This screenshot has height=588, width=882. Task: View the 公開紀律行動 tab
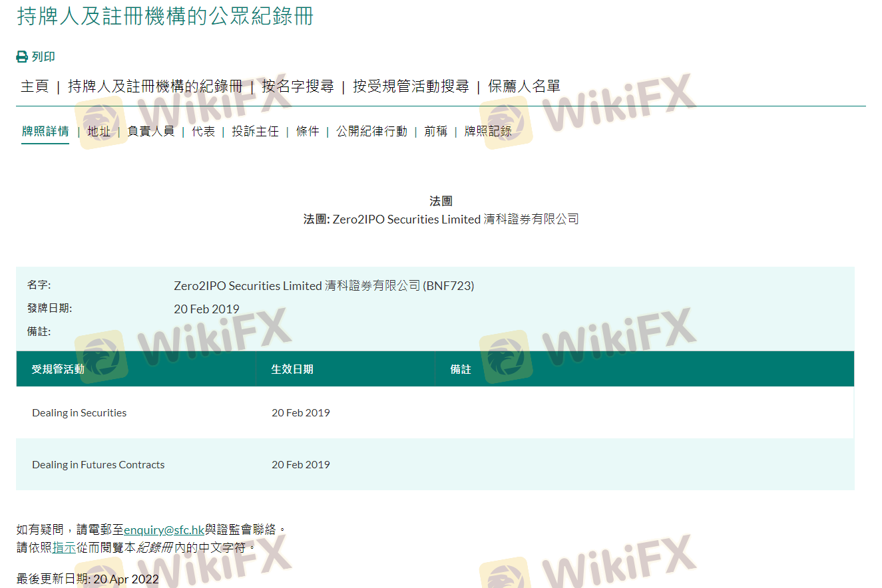click(371, 132)
